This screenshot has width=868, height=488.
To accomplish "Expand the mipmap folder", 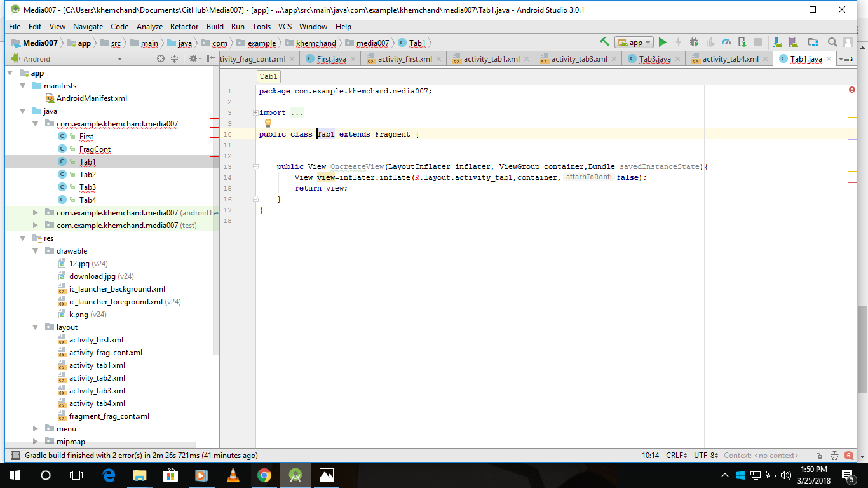I will coord(36,442).
